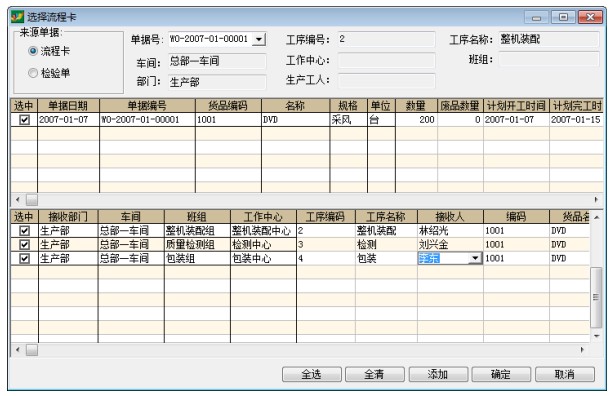The width and height of the screenshot is (614, 396).
Task: Click the 废品数量 column header
Action: [460, 106]
